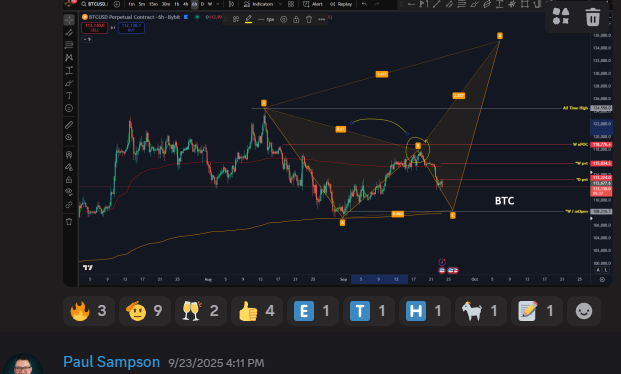Image resolution: width=621 pixels, height=374 pixels.
Task: Click Paul Sampson's avatar picture
Action: [23, 364]
